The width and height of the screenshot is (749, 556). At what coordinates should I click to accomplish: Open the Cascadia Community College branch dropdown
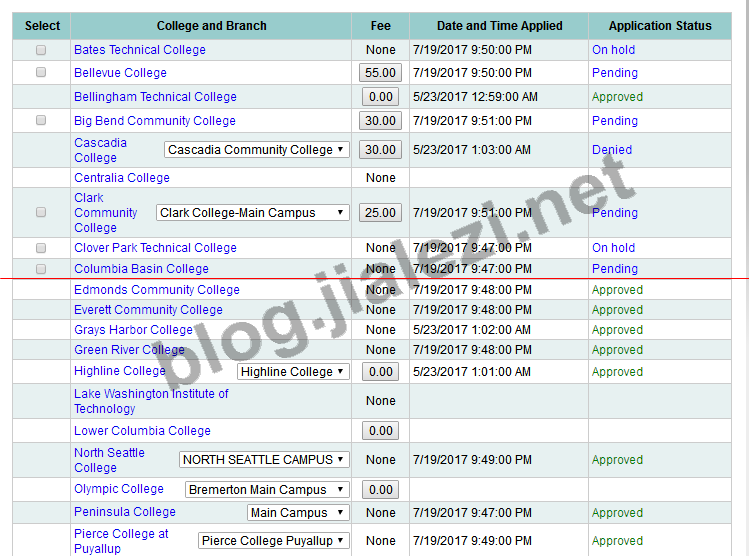[x=257, y=150]
